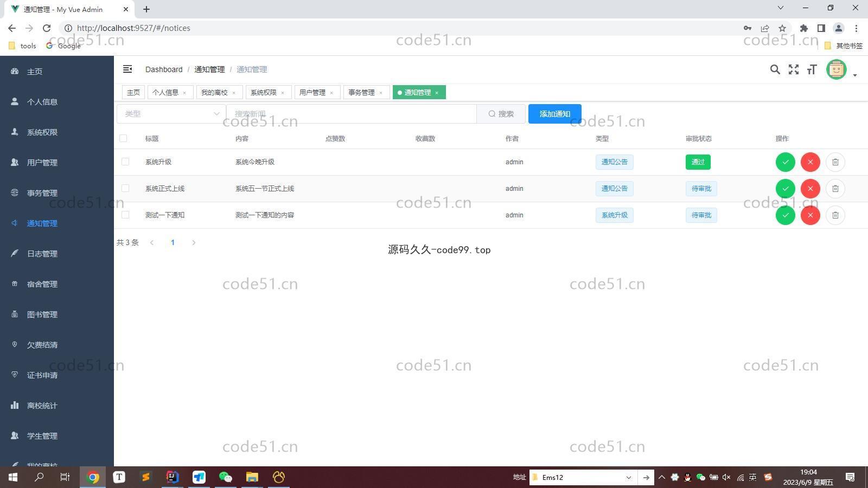Open the font size selector icon
The width and height of the screenshot is (868, 488).
(812, 69)
